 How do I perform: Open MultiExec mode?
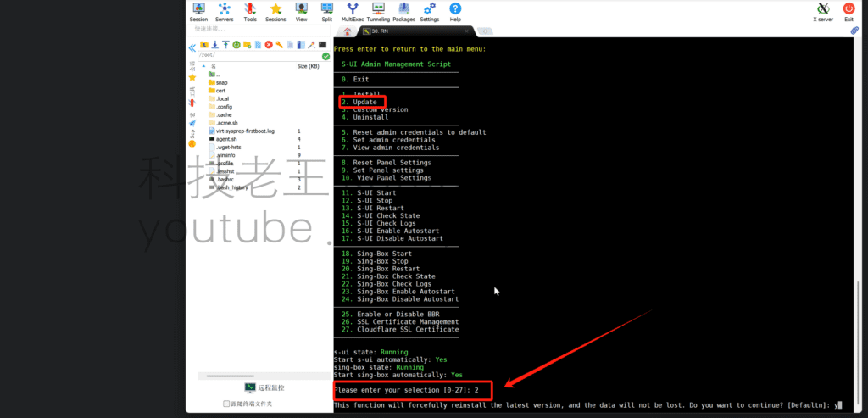pos(352,11)
